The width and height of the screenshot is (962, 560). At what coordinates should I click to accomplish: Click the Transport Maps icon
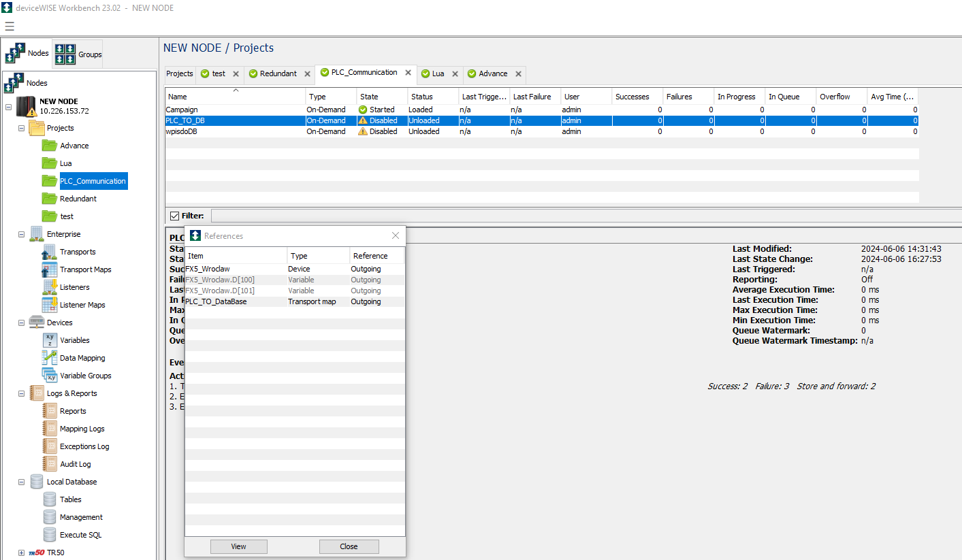click(50, 269)
